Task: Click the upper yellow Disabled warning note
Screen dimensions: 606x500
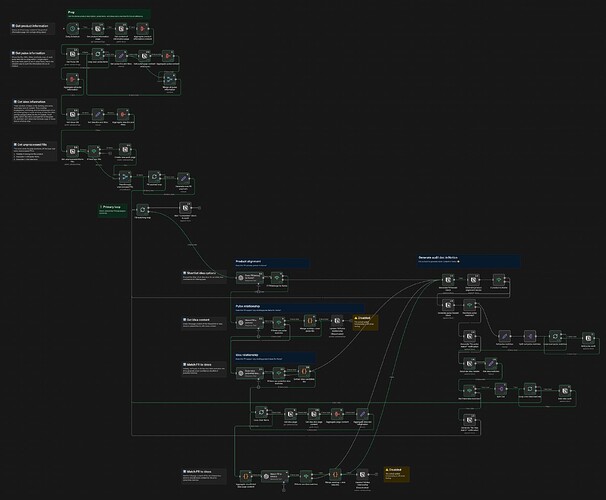Action: pyautogui.click(x=365, y=323)
